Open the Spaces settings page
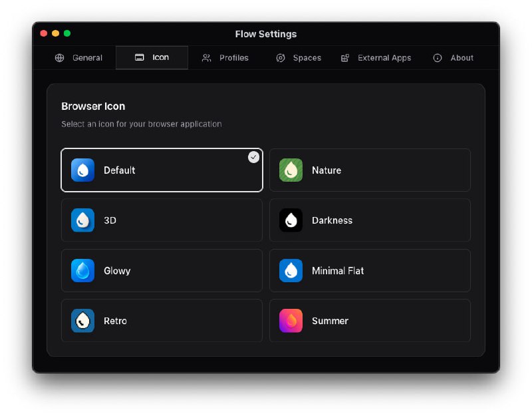 tap(299, 58)
